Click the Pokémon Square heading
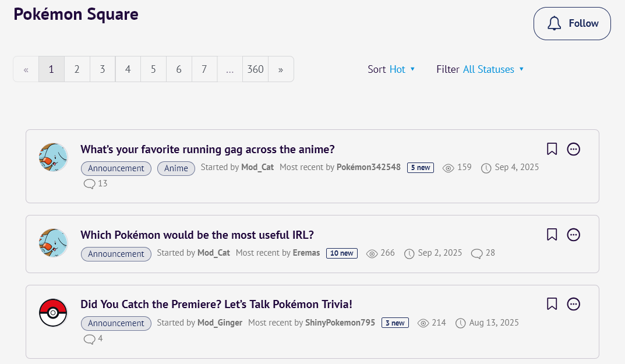625x364 pixels. click(x=76, y=15)
